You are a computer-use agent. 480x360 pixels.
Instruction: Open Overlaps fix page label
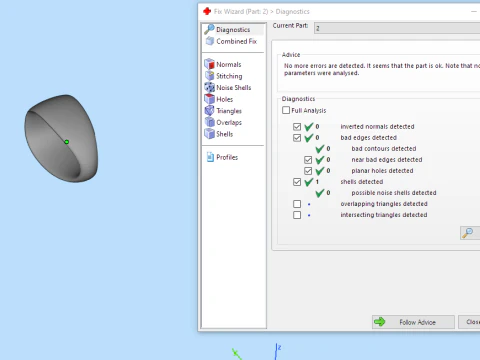point(229,123)
